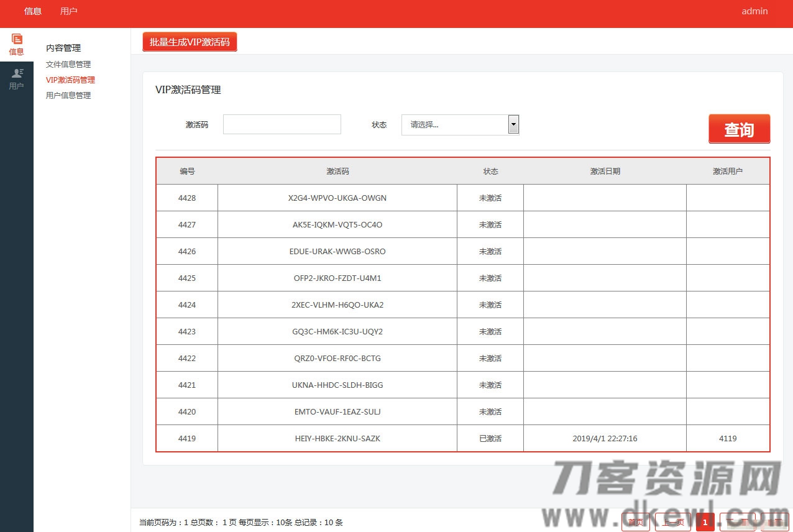Click the 批量生成VIP激活码 button
This screenshot has height=532, width=793.
[x=189, y=42]
